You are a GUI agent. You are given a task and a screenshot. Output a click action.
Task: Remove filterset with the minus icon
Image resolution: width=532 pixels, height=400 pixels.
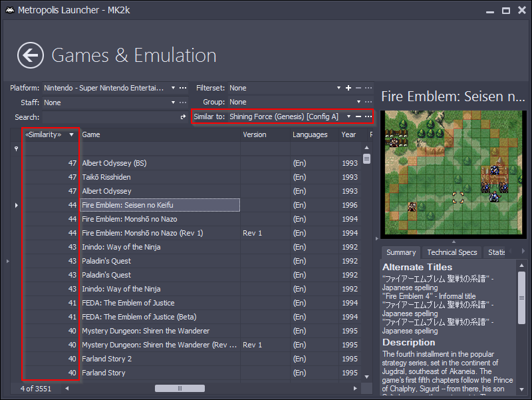pos(358,88)
